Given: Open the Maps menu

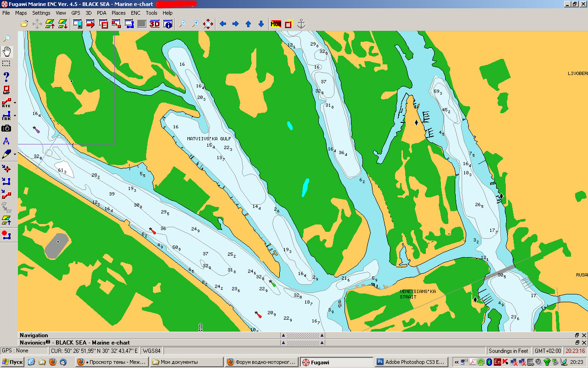Looking at the screenshot, I should pyautogui.click(x=21, y=13).
